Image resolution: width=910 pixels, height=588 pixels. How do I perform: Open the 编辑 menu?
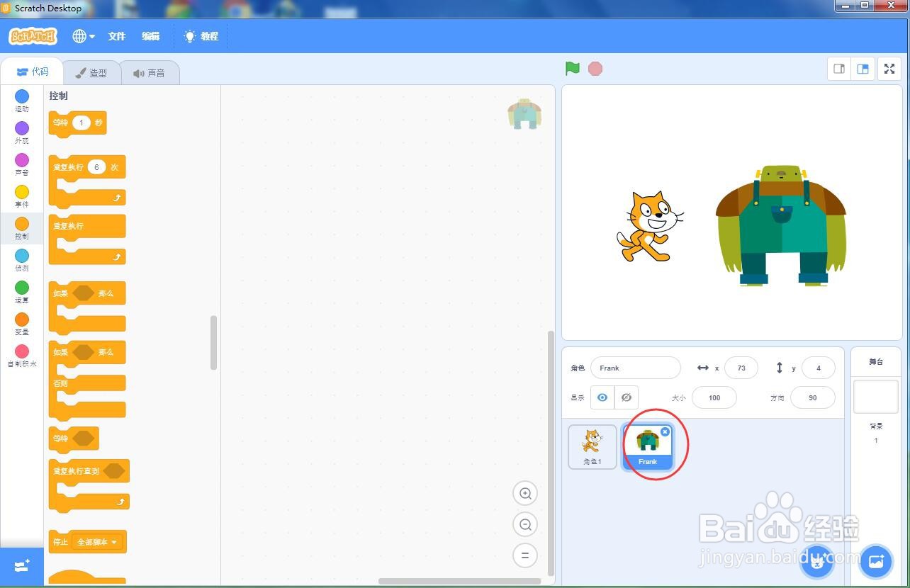pyautogui.click(x=151, y=36)
